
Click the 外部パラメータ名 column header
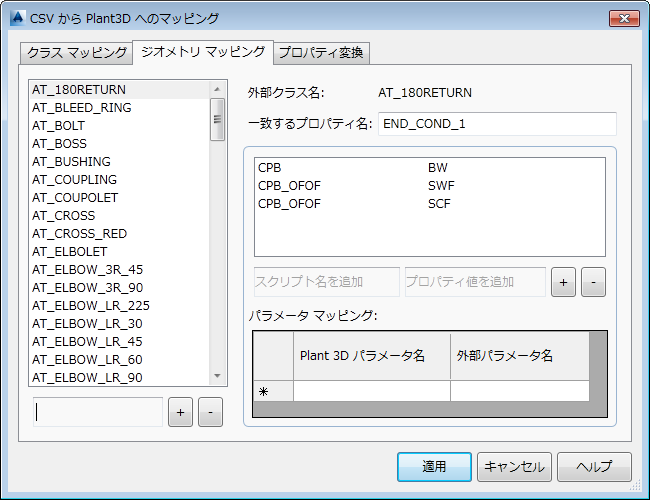pyautogui.click(x=520, y=356)
